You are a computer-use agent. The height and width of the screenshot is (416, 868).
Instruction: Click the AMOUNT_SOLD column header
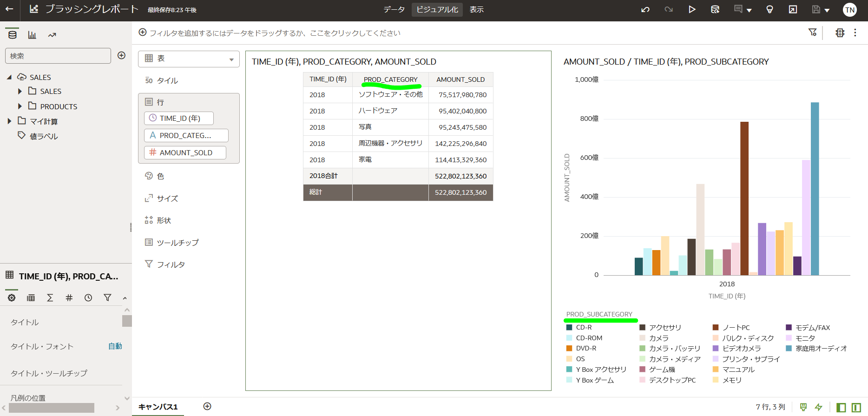click(x=460, y=79)
